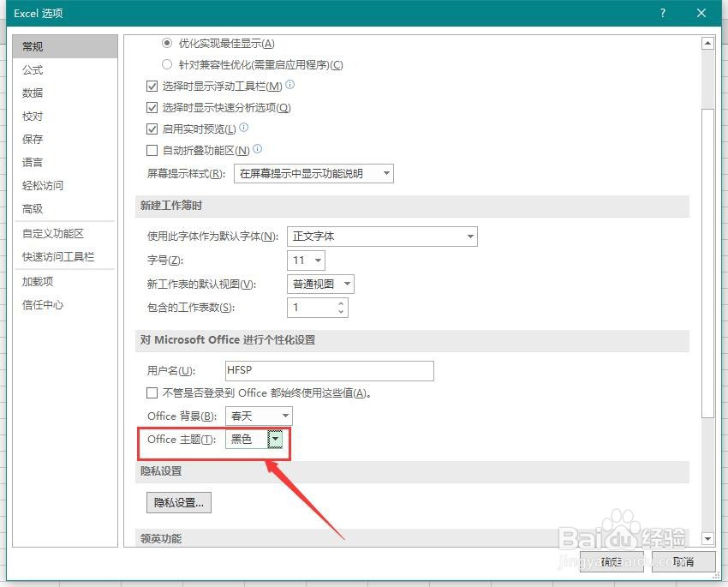Check 不管是否登录到 Office 都始终使用这些值

(152, 392)
